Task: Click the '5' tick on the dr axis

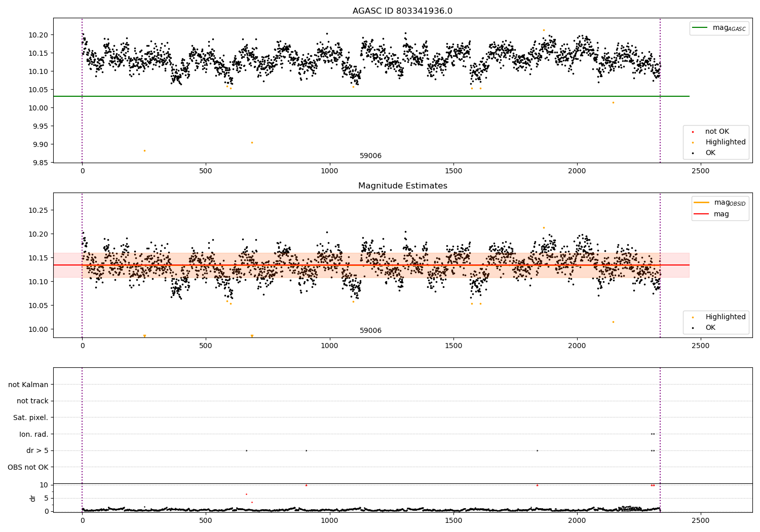Action: [x=46, y=498]
